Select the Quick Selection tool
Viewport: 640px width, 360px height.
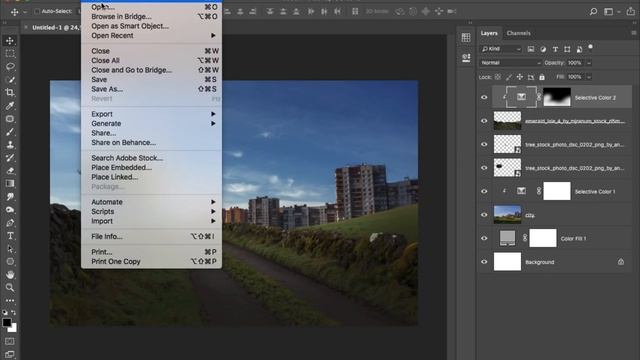[10, 80]
